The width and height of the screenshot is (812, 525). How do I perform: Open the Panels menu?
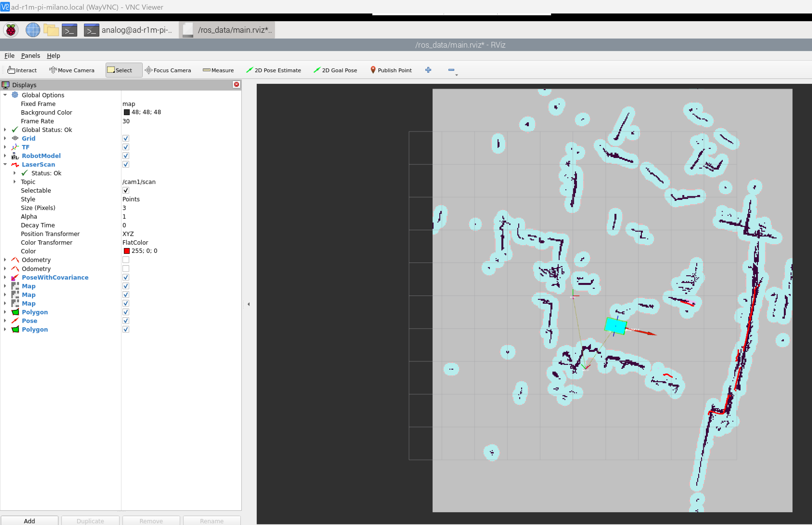[x=30, y=56]
